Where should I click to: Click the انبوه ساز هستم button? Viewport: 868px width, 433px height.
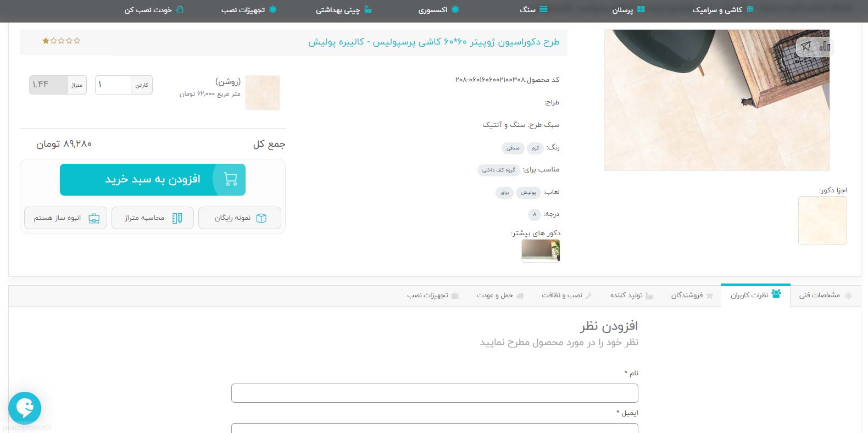[x=65, y=218]
